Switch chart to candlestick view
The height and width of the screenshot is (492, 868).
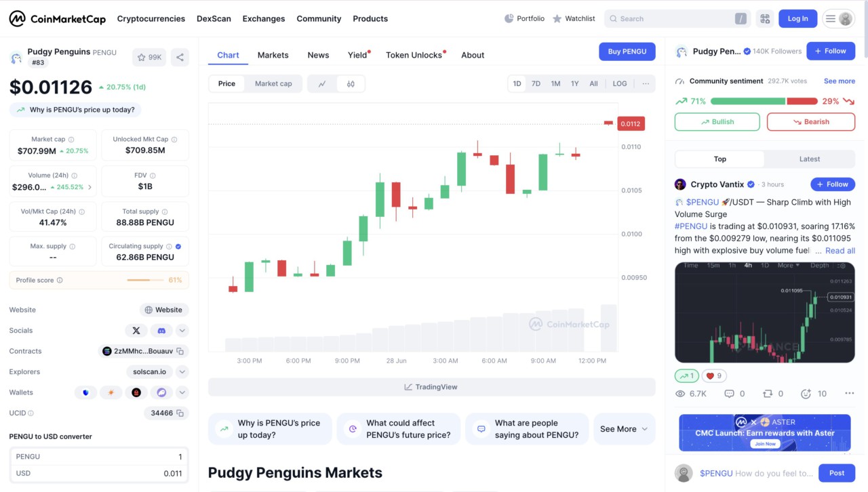(x=351, y=83)
